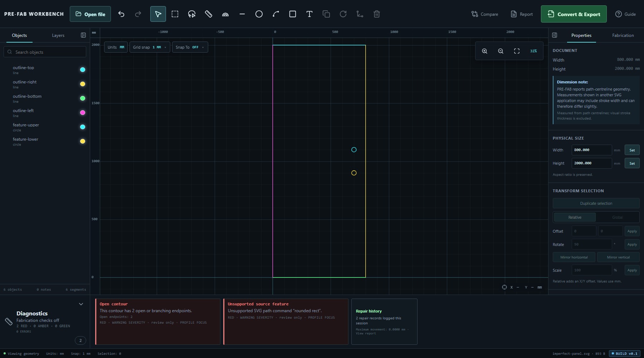Select the line drawing tool
Viewport: 644px width, 358px height.
tap(242, 14)
